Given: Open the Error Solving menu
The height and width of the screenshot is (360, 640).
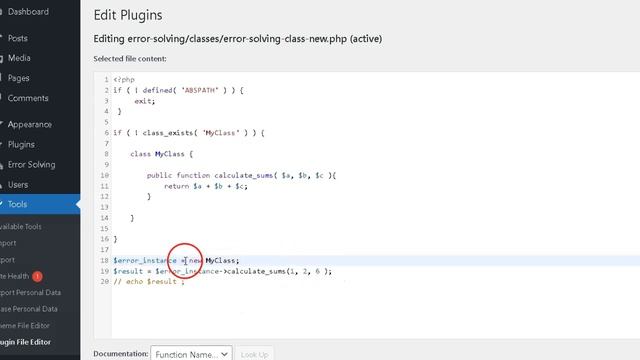Looking at the screenshot, I should (31, 164).
